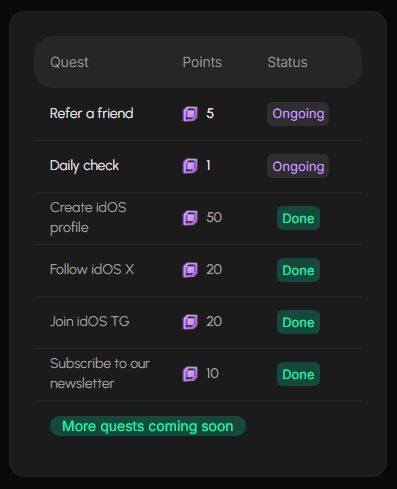The width and height of the screenshot is (397, 489).
Task: Click Ongoing badge for Daily check
Action: click(298, 166)
